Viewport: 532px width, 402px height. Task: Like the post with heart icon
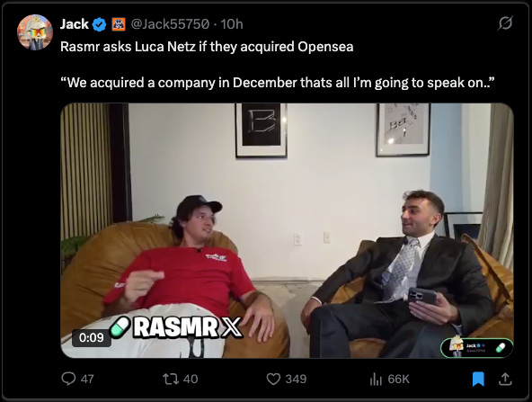(273, 379)
